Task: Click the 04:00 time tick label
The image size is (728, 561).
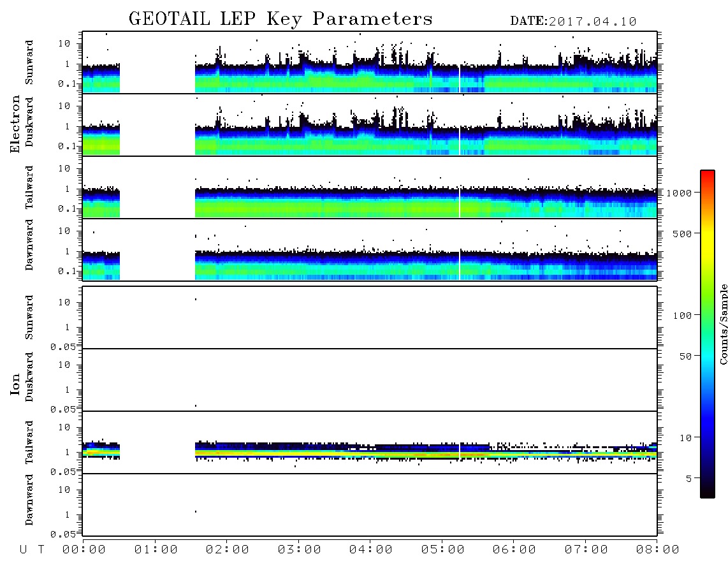Action: (371, 550)
